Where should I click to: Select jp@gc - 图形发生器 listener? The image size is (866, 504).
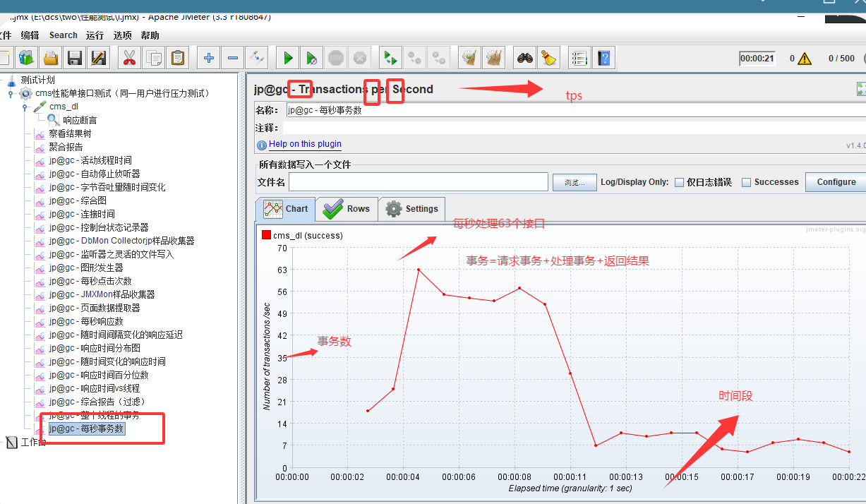86,268
